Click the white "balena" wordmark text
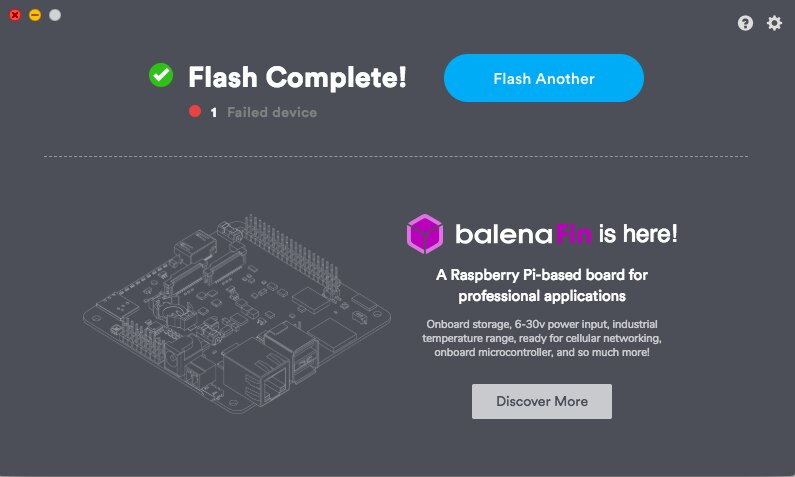The height and width of the screenshot is (477, 795). pyautogui.click(x=504, y=235)
